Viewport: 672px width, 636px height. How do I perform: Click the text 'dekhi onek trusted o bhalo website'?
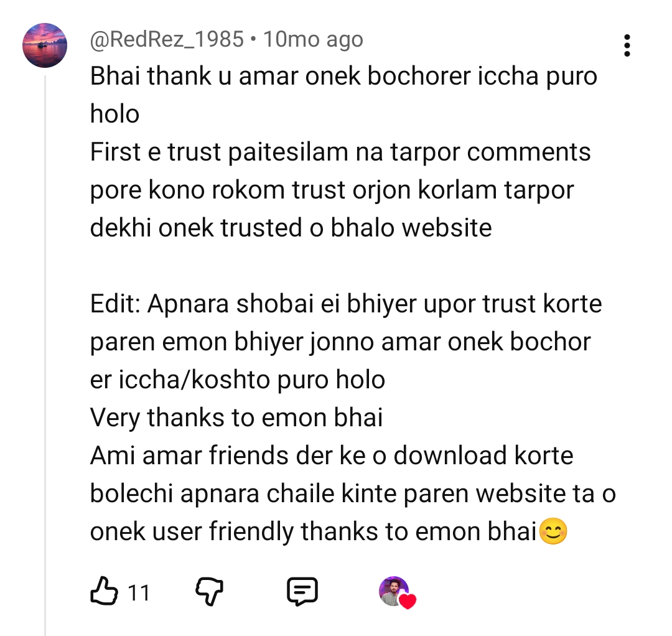click(x=291, y=228)
